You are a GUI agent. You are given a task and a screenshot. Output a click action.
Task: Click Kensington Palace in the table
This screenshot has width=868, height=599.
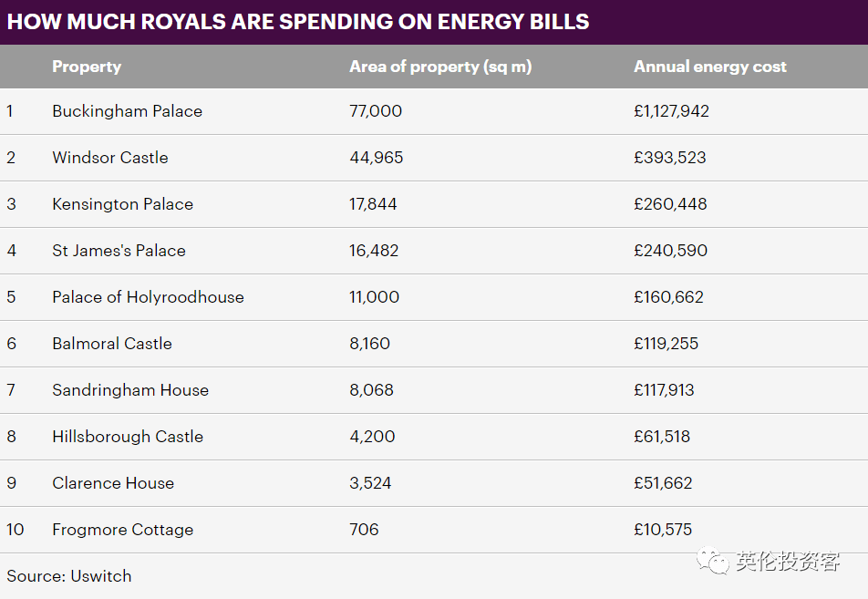(122, 204)
